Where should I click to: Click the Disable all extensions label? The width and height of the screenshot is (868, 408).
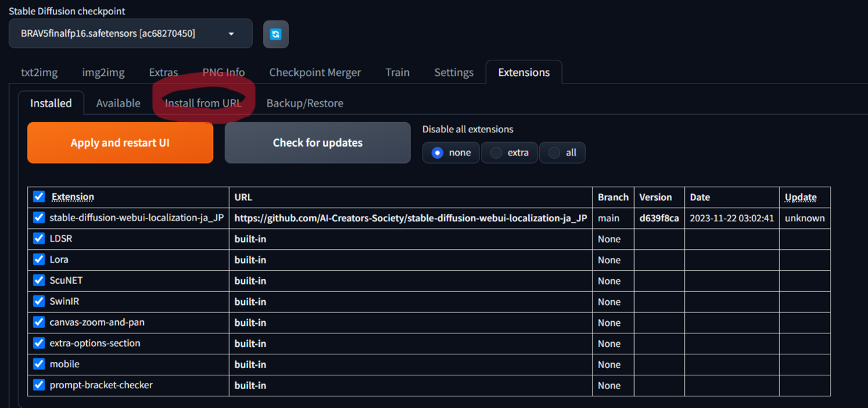468,129
